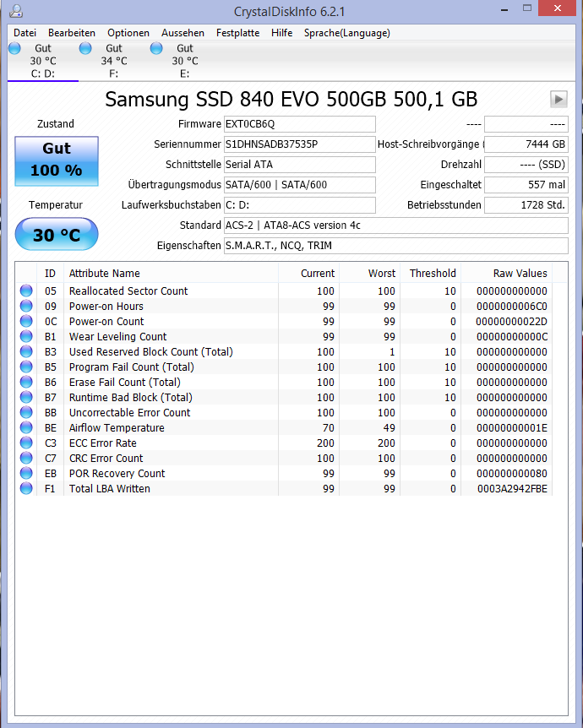583x728 pixels.
Task: Click the blue health orb above F:
Action: (85, 48)
